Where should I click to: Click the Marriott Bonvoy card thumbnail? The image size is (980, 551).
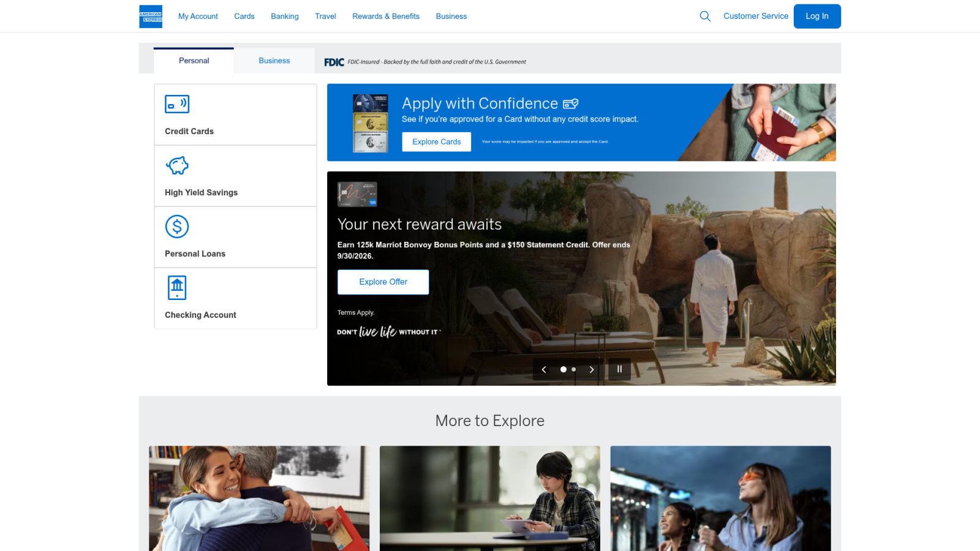(357, 195)
